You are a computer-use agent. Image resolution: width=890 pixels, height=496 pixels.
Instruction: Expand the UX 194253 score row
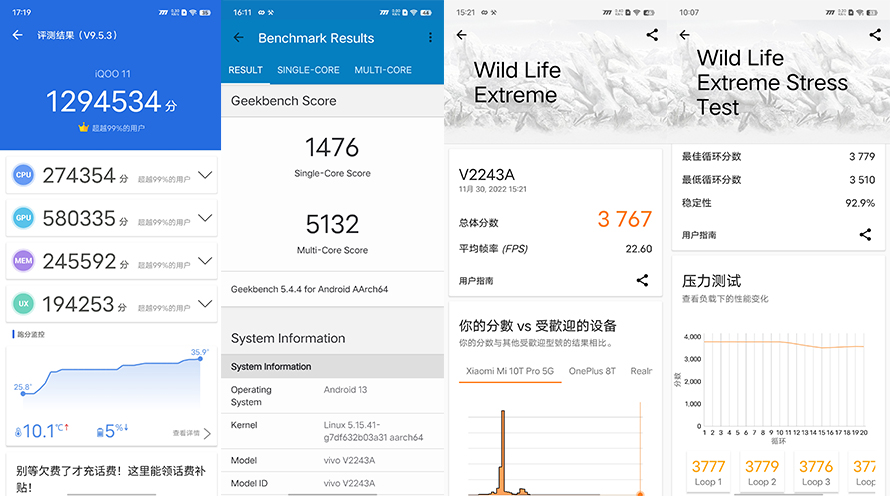205,304
